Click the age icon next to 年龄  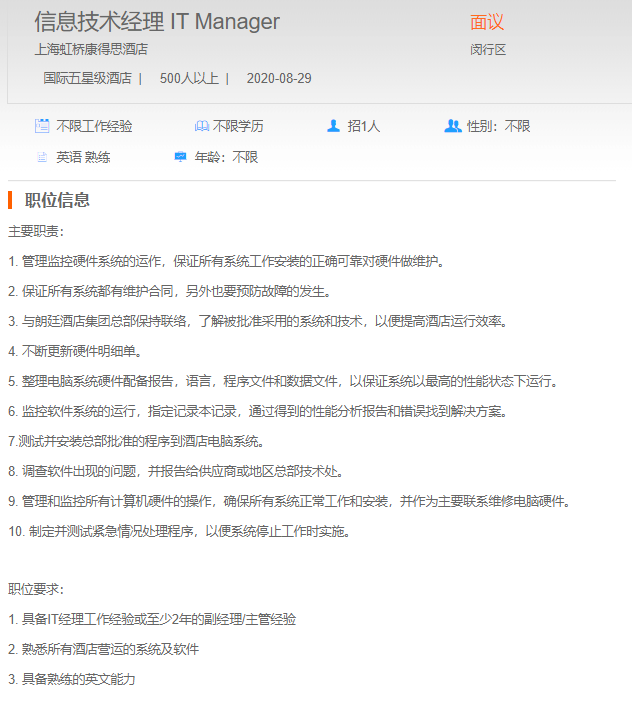pos(181,157)
